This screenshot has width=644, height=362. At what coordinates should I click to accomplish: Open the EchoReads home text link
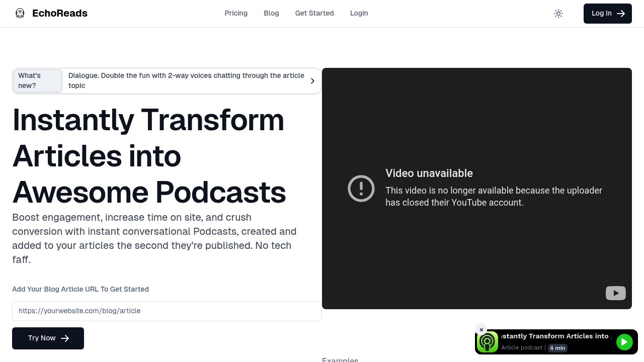coord(60,14)
